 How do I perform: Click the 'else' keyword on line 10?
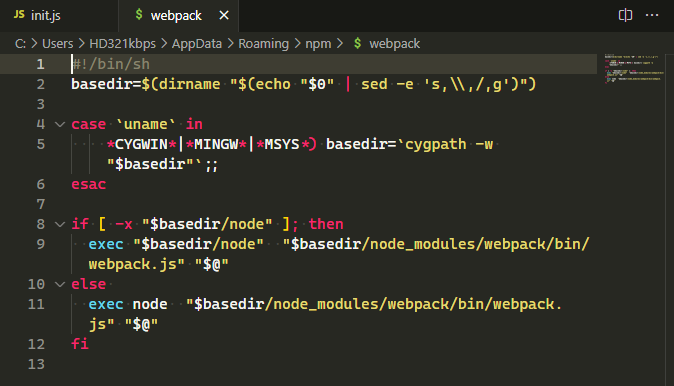(89, 284)
